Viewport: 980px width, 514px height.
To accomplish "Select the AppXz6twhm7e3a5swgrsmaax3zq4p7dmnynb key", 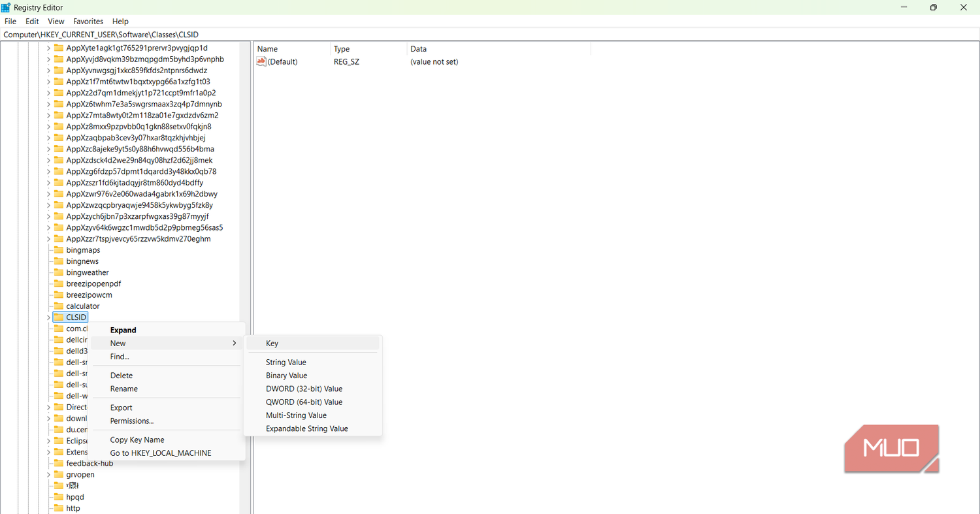I will click(x=144, y=104).
